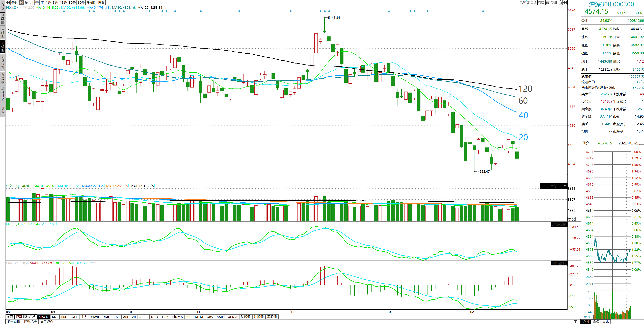Image resolution: width=644 pixels, height=324 pixels.
Task: Switch to the 筹码 tab under intraday chart
Action: tap(596, 322)
